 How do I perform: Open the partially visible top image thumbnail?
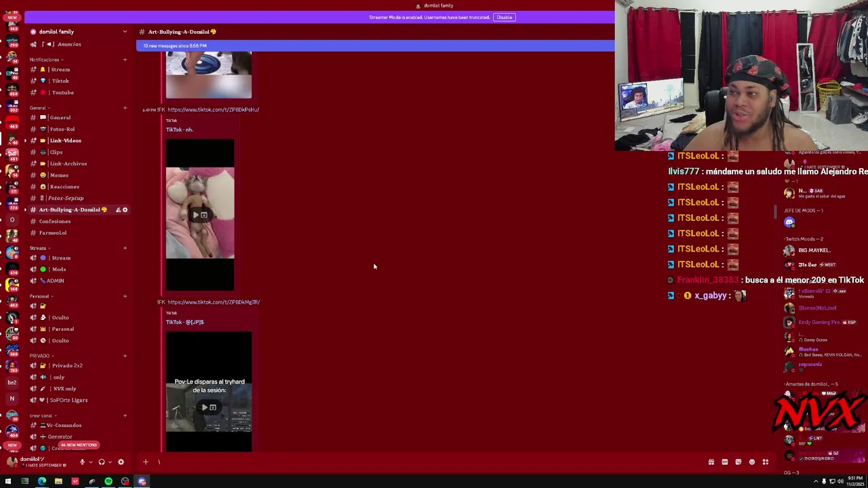pos(209,75)
